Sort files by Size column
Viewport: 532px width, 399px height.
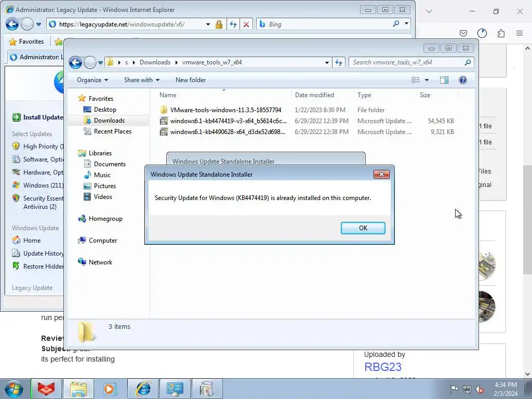tap(437, 95)
